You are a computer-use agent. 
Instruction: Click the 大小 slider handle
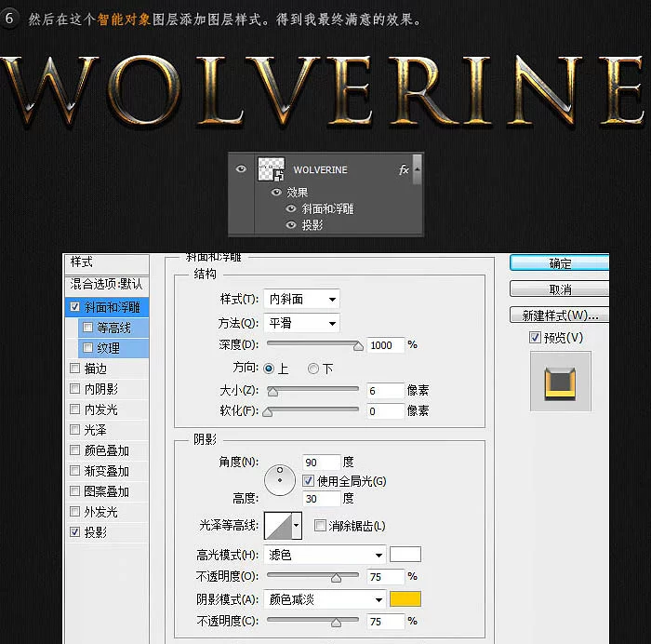click(x=272, y=392)
